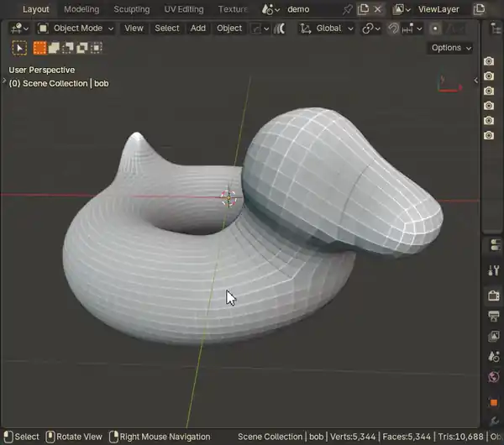Screen dimensions: 504x445
Task: Click the Select mouse icon in status bar
Action: pyautogui.click(x=8, y=437)
